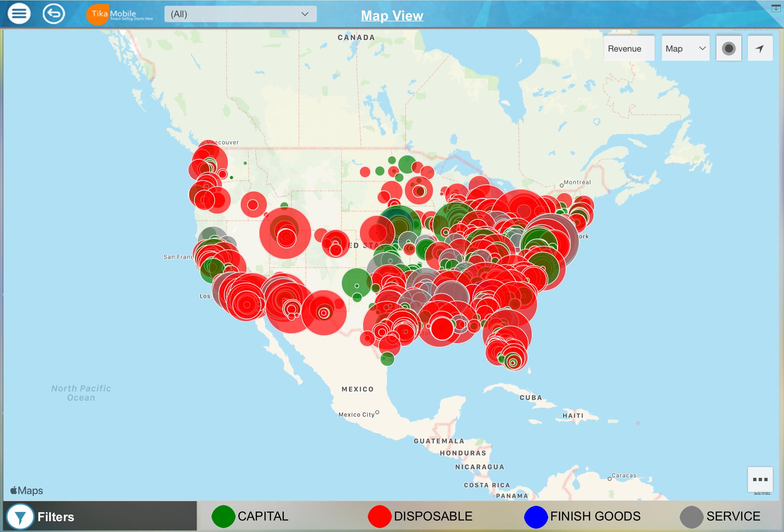Open the hamburger menu icon

(x=19, y=14)
